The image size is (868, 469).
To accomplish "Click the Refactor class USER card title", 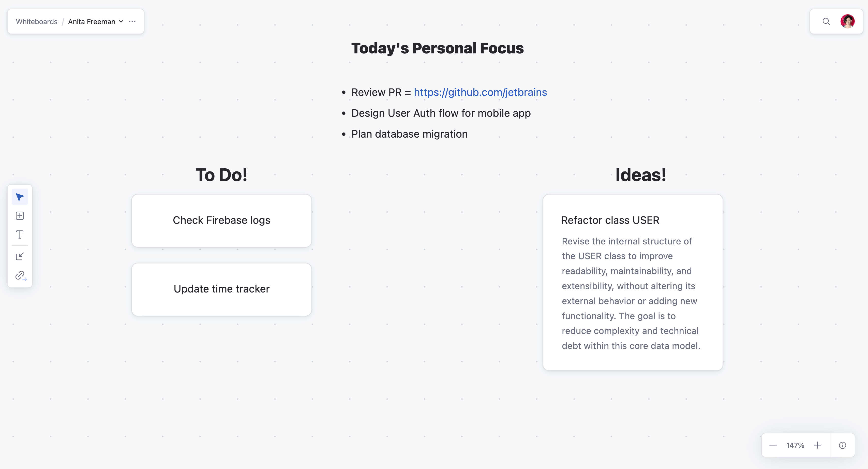I will [x=610, y=220].
